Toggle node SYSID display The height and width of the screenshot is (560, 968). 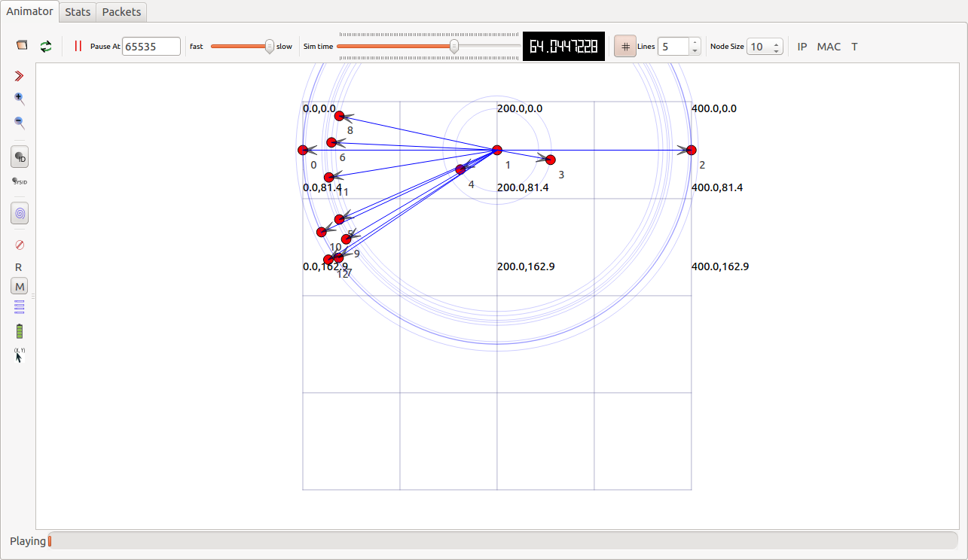point(20,181)
